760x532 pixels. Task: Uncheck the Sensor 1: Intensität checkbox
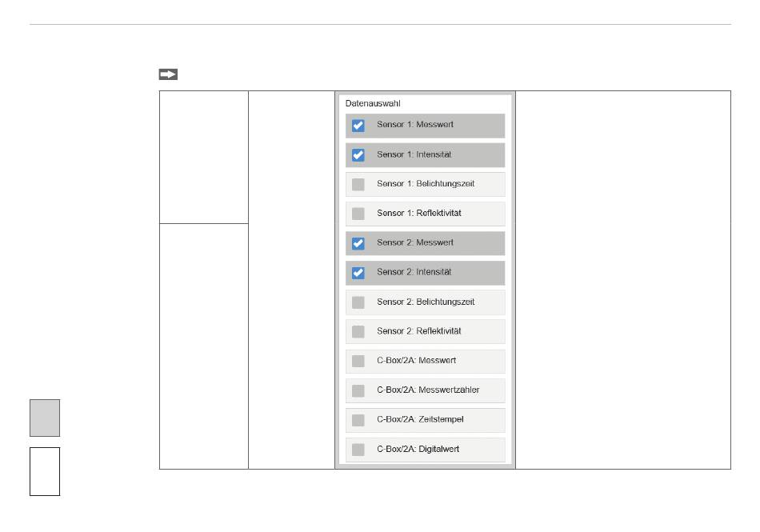pyautogui.click(x=358, y=154)
